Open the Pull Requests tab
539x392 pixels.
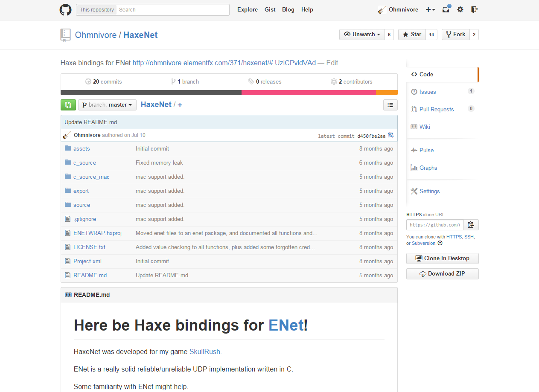443,109
